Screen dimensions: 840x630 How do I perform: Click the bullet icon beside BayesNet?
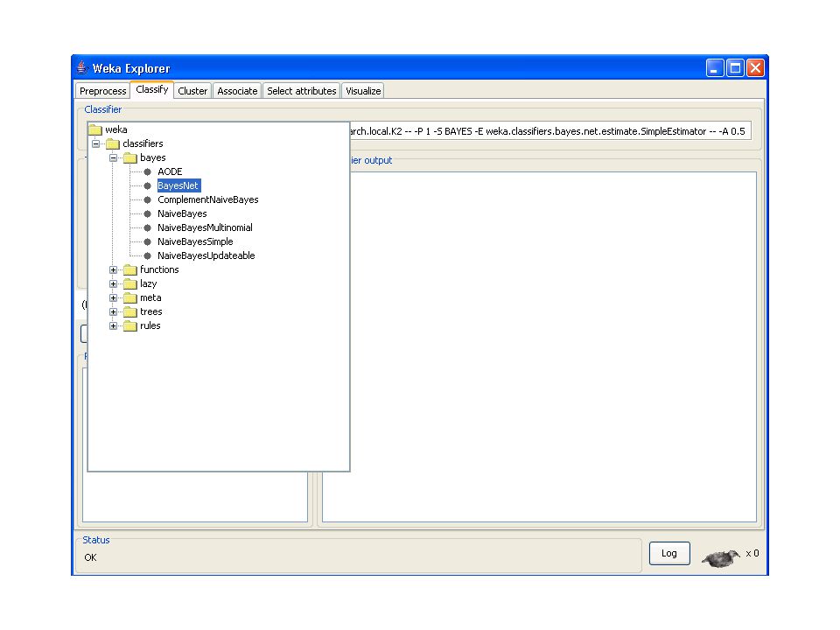click(x=147, y=185)
